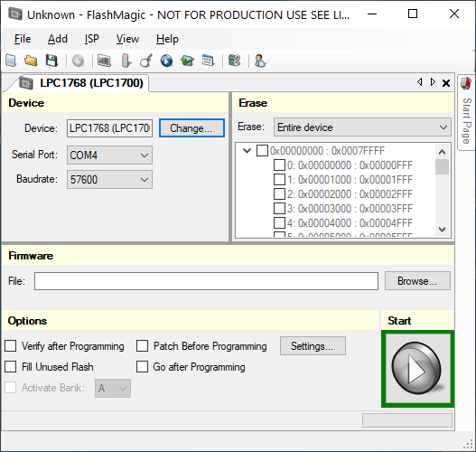The width and height of the screenshot is (476, 452).
Task: Check sector 2: 0x00002000 checkbox
Action: [279, 193]
